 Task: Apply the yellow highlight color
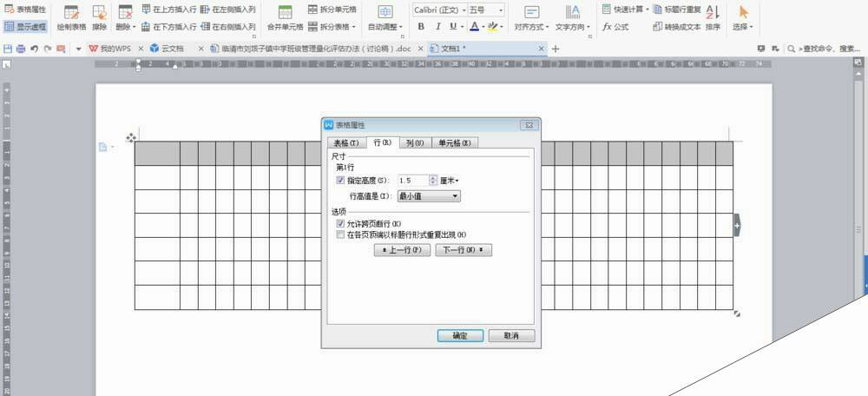pyautogui.click(x=493, y=27)
